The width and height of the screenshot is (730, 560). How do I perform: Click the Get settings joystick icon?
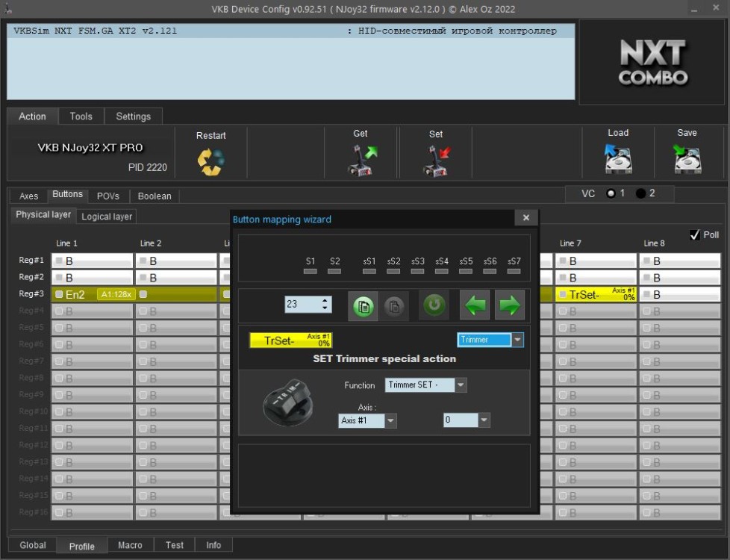click(362, 160)
